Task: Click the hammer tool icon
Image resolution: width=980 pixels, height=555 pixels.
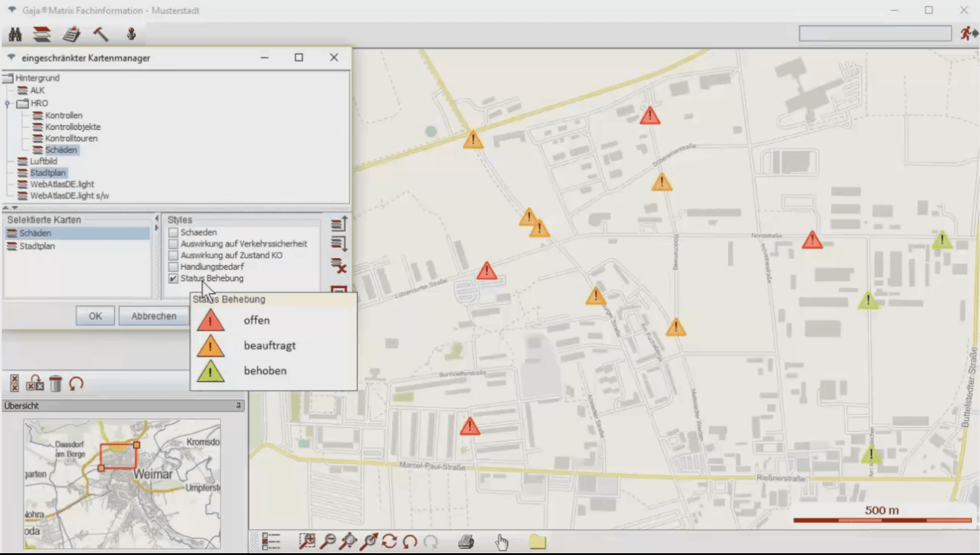Action: 100,35
